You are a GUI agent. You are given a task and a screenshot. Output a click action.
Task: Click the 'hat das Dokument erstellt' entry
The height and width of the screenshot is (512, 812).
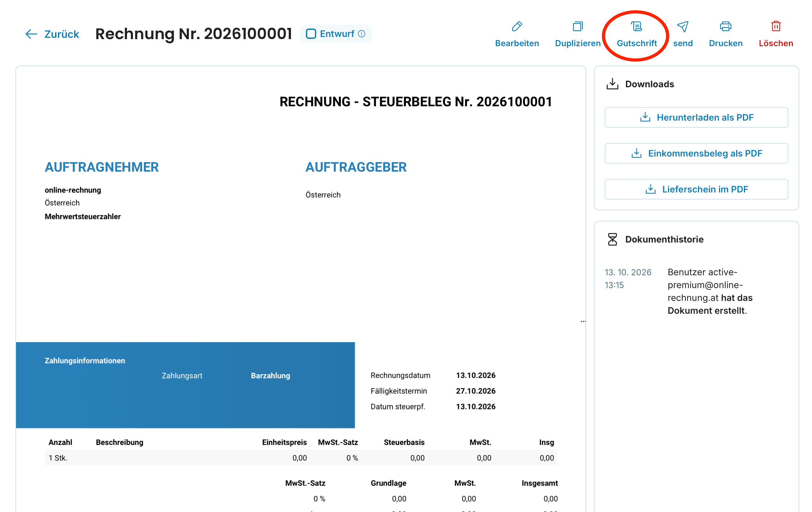tap(710, 304)
